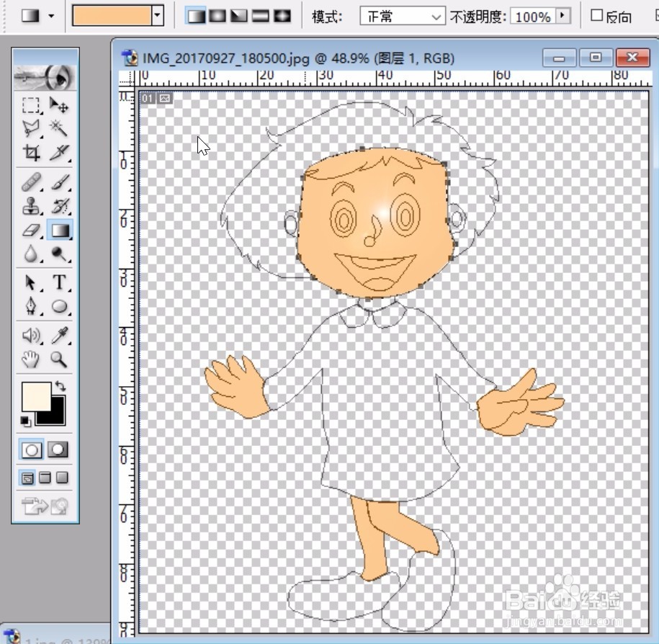This screenshot has height=644, width=659.
Task: Click the Adobe Online header image
Action: tap(45, 77)
